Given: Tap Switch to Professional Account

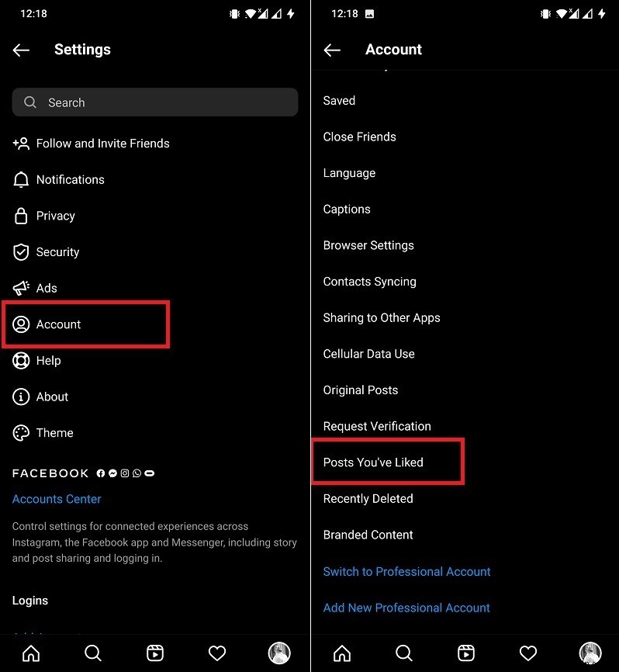Looking at the screenshot, I should tap(406, 572).
